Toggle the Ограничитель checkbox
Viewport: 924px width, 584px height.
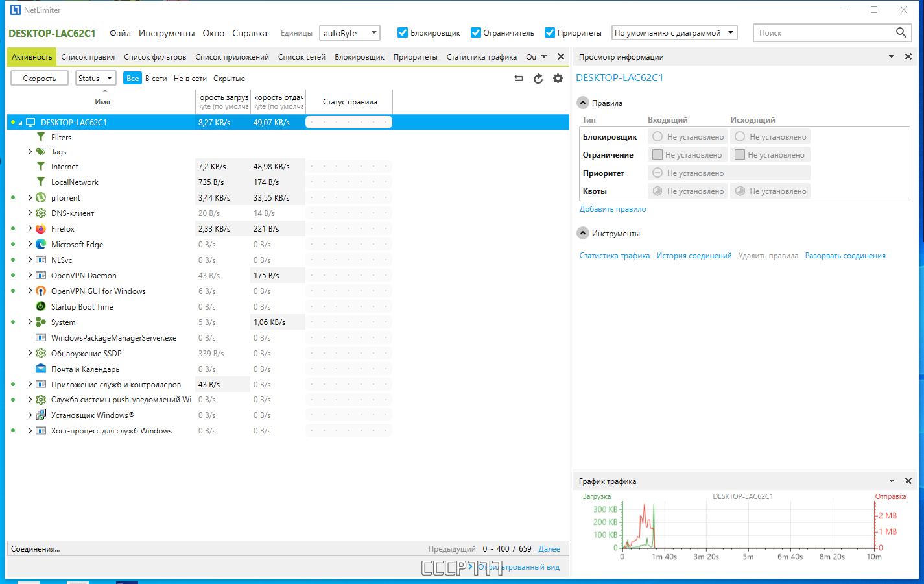[x=476, y=32]
